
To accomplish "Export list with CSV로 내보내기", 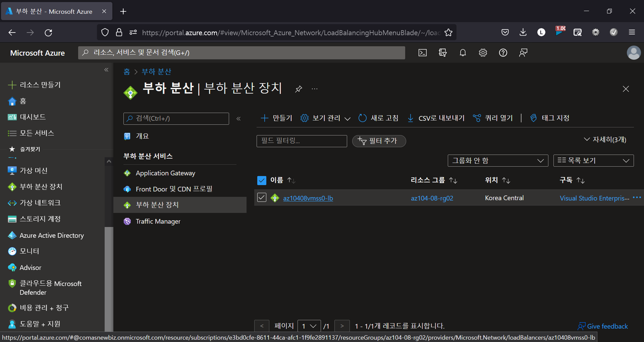I will click(x=436, y=118).
